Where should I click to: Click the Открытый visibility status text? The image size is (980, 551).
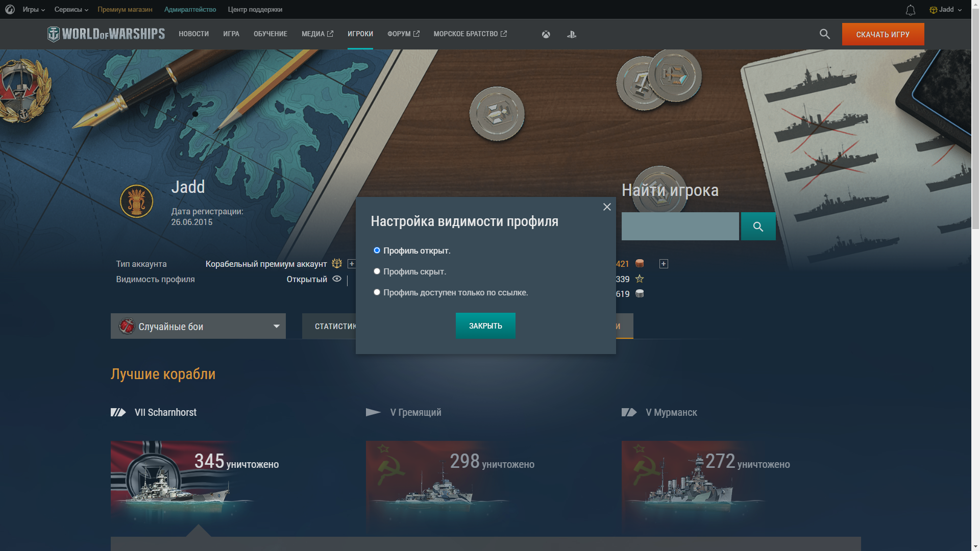pos(307,279)
